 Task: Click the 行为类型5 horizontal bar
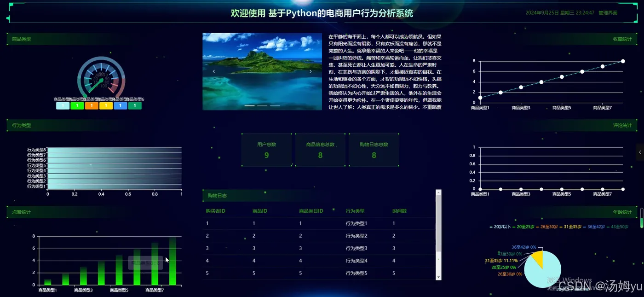pos(115,165)
